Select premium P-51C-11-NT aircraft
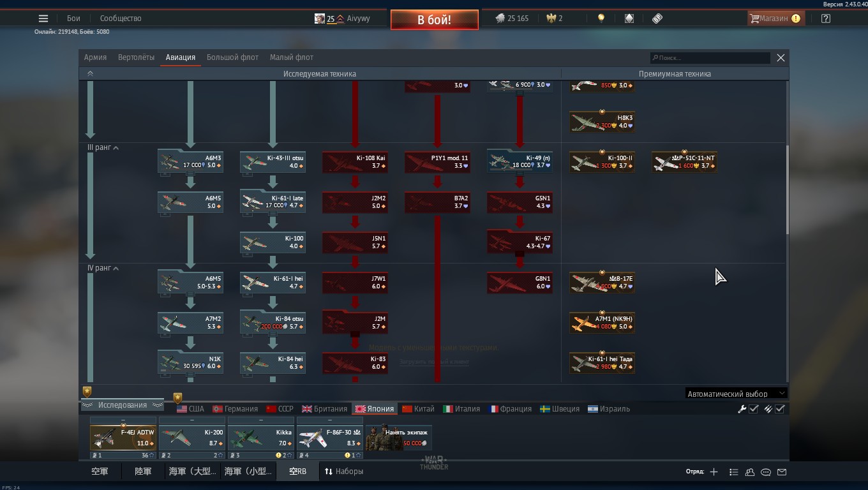 (684, 161)
